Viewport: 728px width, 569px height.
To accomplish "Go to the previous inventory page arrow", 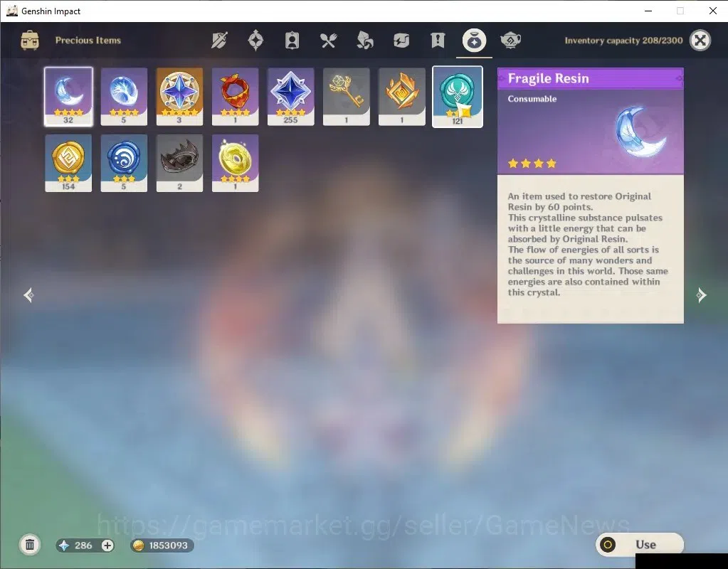I will (28, 294).
